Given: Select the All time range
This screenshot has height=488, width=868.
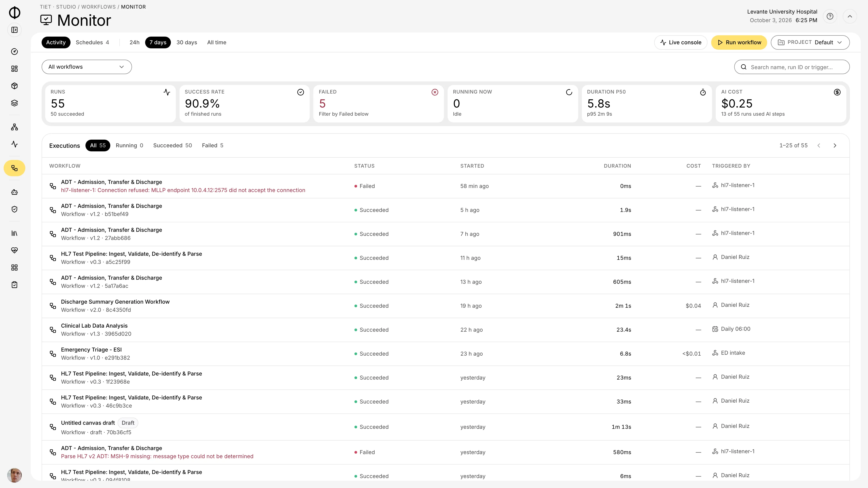Looking at the screenshot, I should [x=217, y=42].
